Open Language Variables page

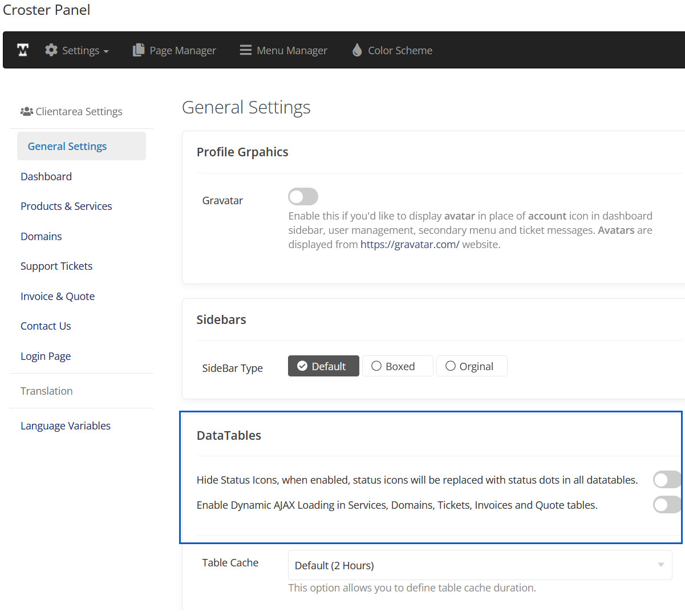pyautogui.click(x=66, y=426)
